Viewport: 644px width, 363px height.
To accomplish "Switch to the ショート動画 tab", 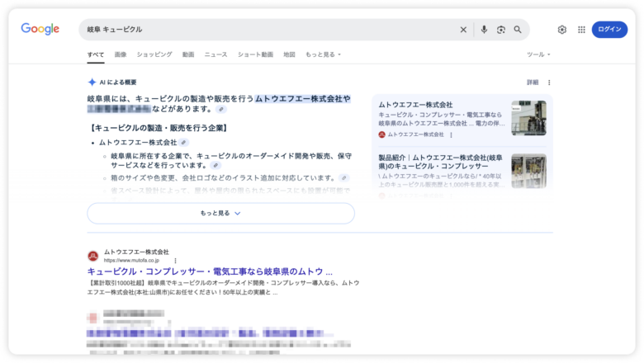I will (x=255, y=54).
